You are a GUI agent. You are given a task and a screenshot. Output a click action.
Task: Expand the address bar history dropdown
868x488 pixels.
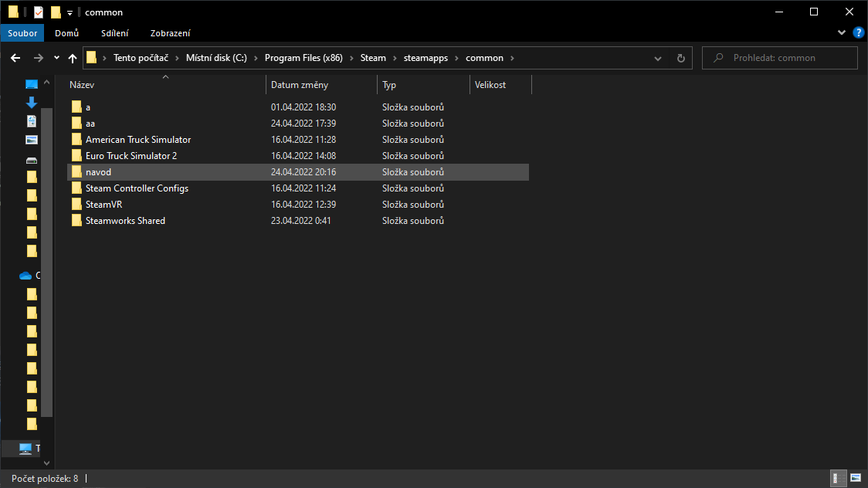(658, 58)
